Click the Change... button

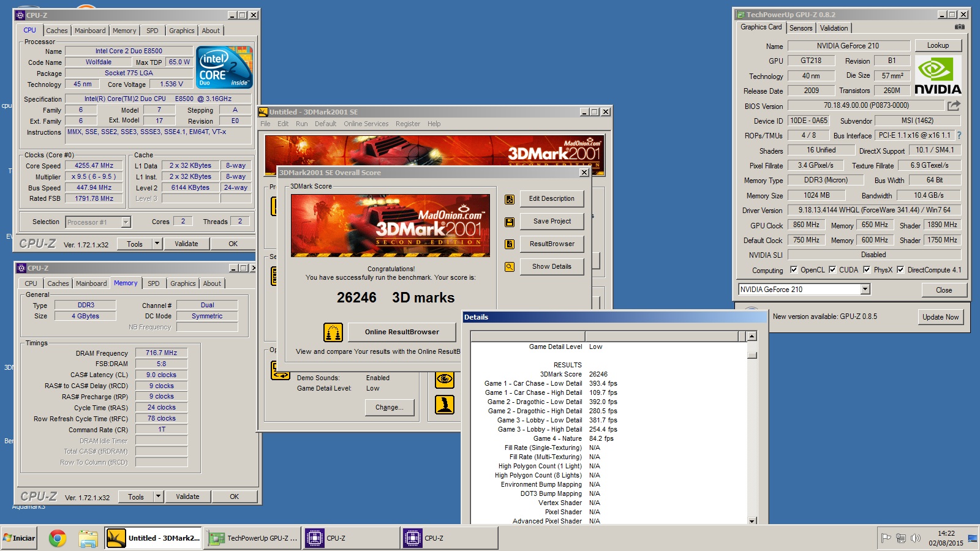[390, 407]
